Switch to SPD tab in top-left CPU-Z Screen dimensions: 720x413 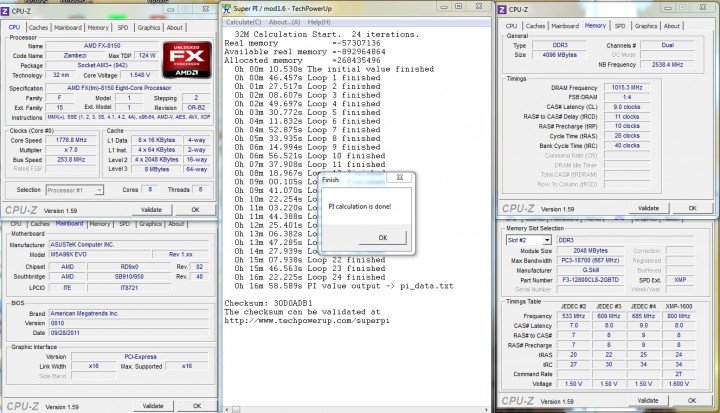123,28
